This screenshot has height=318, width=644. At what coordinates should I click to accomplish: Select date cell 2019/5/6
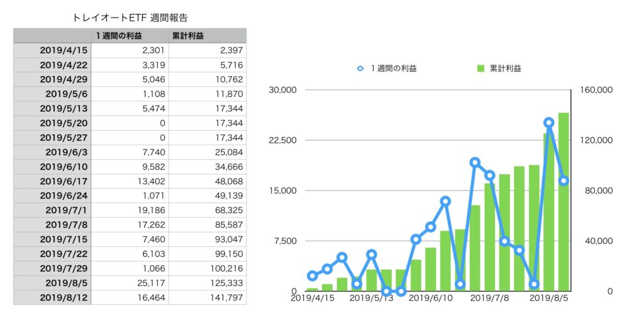point(52,94)
